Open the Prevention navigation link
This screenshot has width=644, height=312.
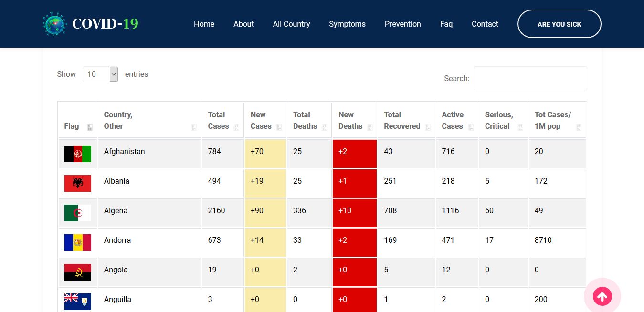click(402, 24)
